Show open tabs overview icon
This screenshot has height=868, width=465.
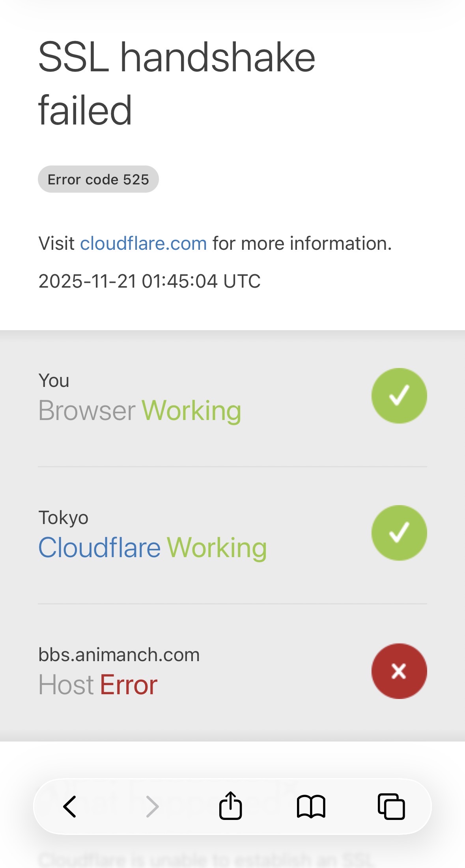(x=391, y=806)
